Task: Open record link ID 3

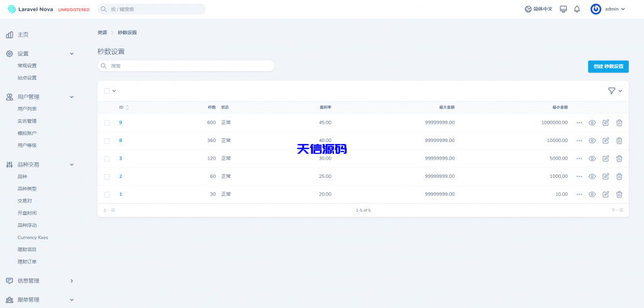Action: coord(120,158)
